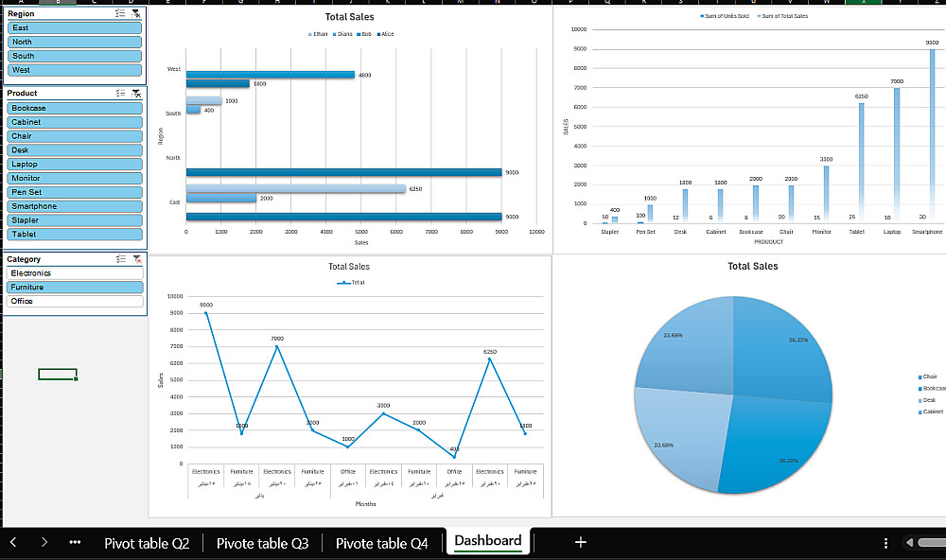
Task: Open the Pivote table Q4 sheet tab
Action: coord(382,543)
